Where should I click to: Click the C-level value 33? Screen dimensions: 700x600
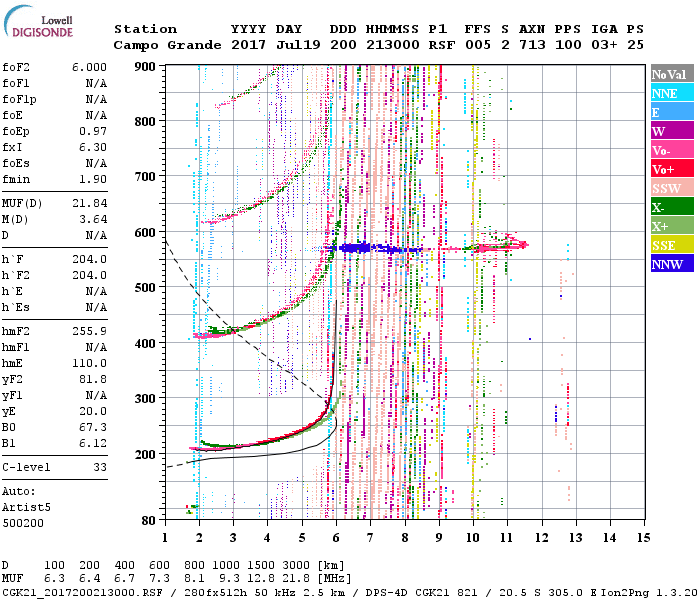pos(100,467)
